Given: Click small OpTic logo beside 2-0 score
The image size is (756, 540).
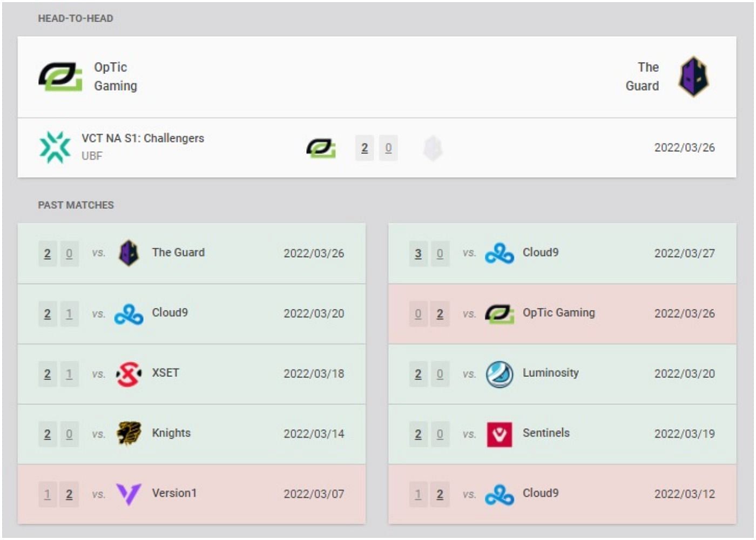Looking at the screenshot, I should point(321,147).
